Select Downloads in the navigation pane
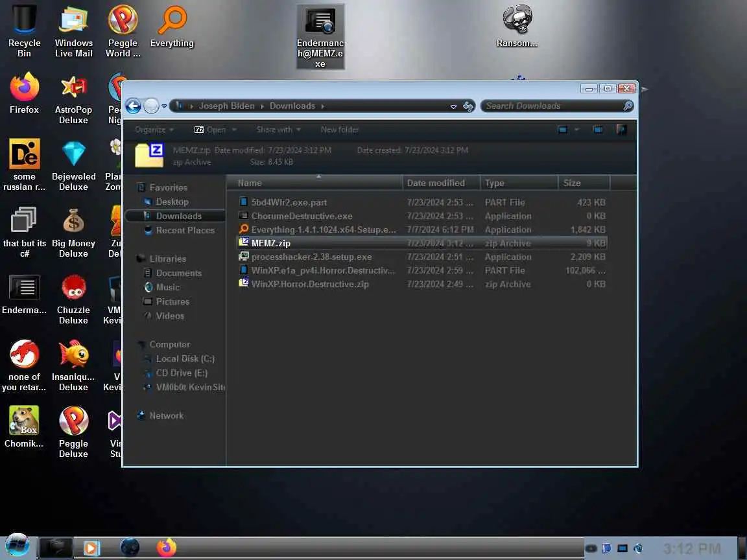Viewport: 747px width, 560px height. pos(175,216)
